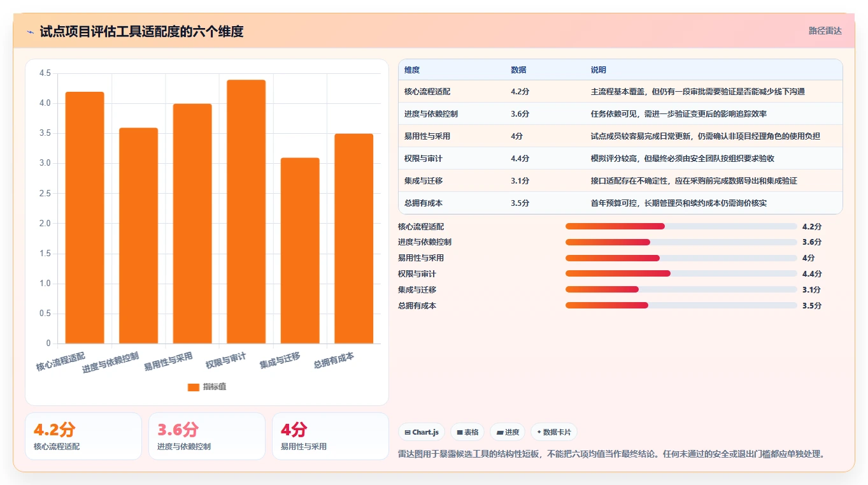This screenshot has height=485, width=868.
Task: Click the description starting 首年预算可控
Action: (x=679, y=203)
